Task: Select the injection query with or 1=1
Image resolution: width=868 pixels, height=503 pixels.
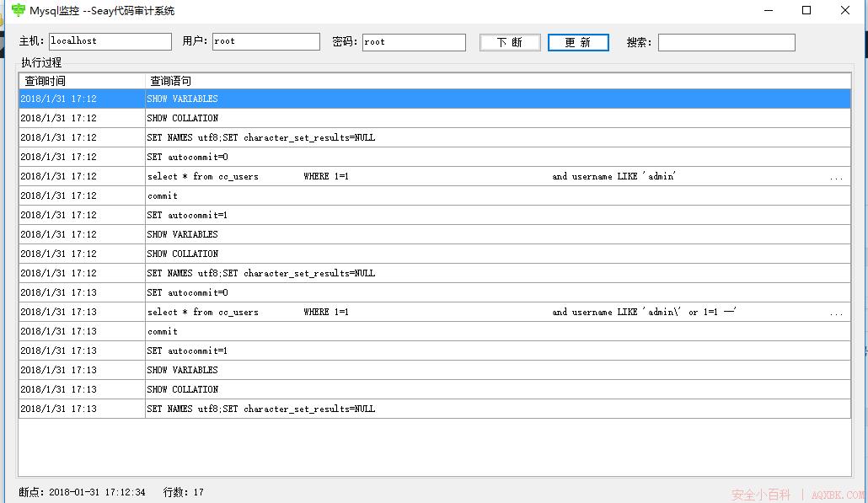Action: pyautogui.click(x=435, y=312)
